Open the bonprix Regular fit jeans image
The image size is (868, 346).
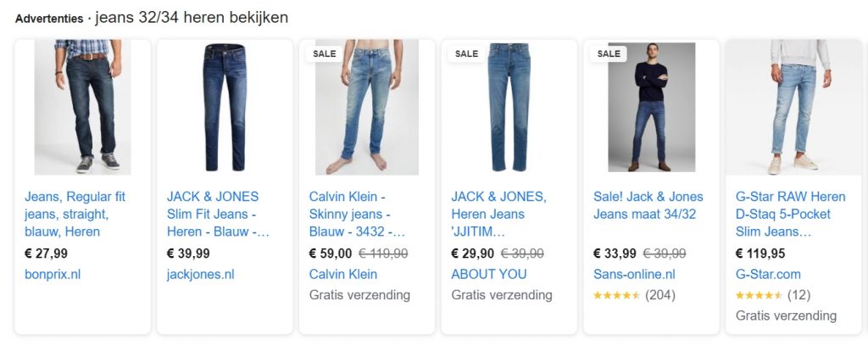point(83,108)
